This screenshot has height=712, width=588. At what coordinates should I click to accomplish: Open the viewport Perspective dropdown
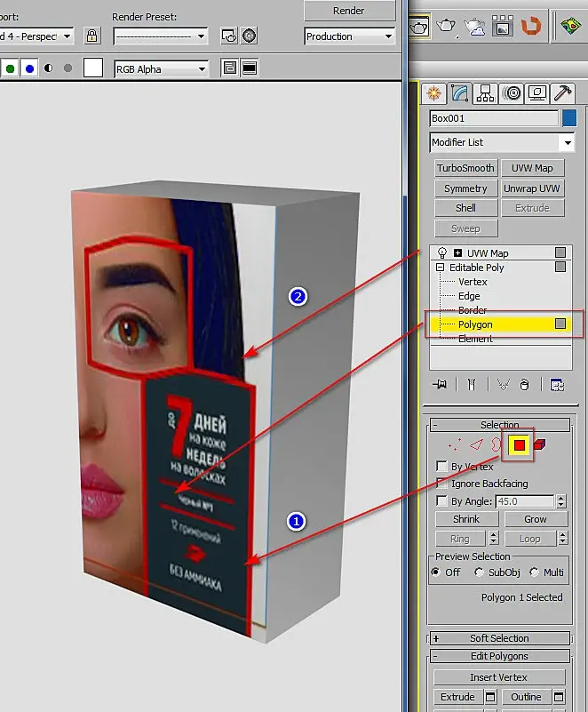click(36, 36)
